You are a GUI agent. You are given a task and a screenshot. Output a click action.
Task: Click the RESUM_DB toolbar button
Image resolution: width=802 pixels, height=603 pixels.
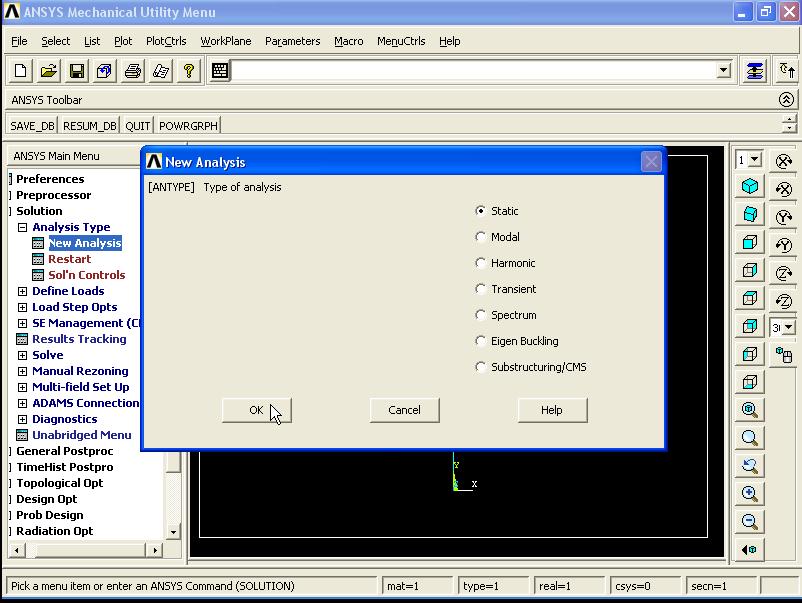pos(90,126)
